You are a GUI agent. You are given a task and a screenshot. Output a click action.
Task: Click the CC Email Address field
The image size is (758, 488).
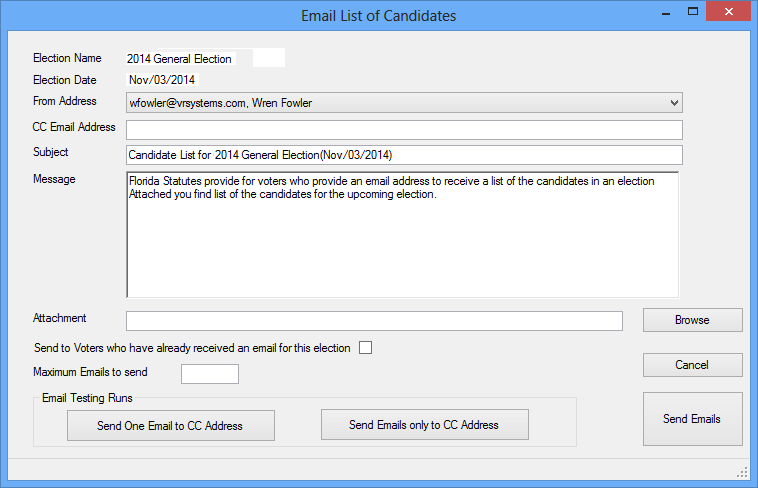(x=404, y=130)
